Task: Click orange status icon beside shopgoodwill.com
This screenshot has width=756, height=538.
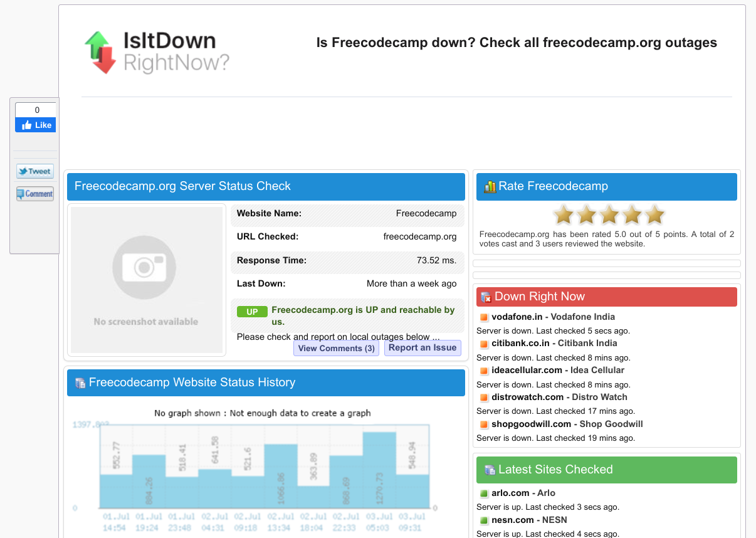Action: tap(484, 425)
